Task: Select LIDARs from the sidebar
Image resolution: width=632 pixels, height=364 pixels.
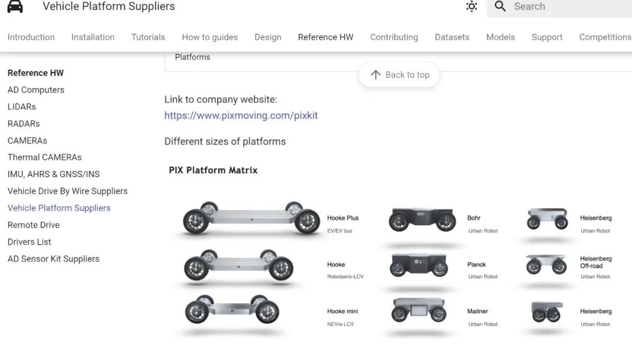Action: click(21, 107)
